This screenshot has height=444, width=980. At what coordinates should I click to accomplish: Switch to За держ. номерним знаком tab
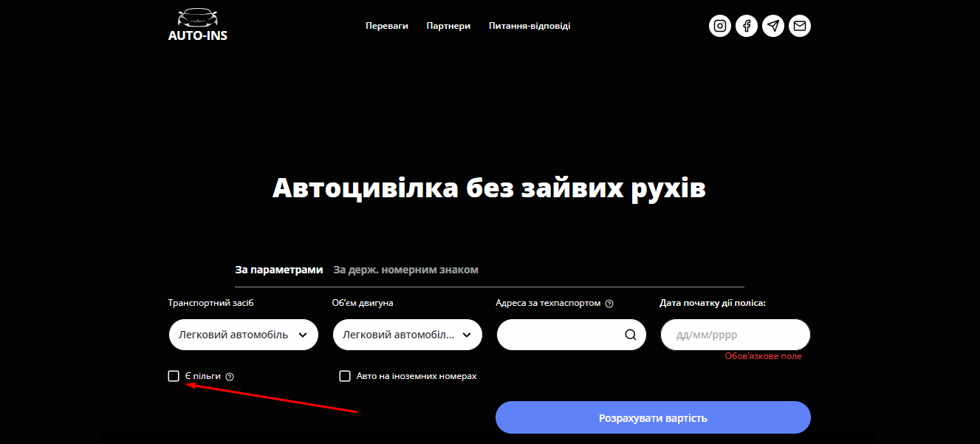coord(405,270)
